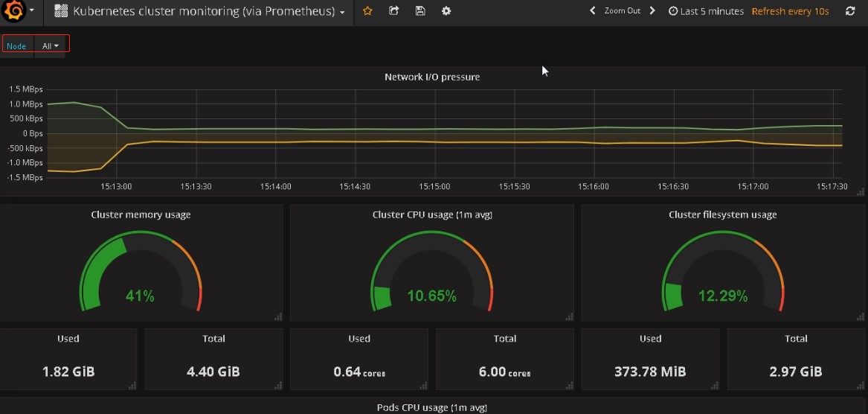Star this dashboard as favorite
Viewport: 868px width, 414px height.
tap(367, 11)
